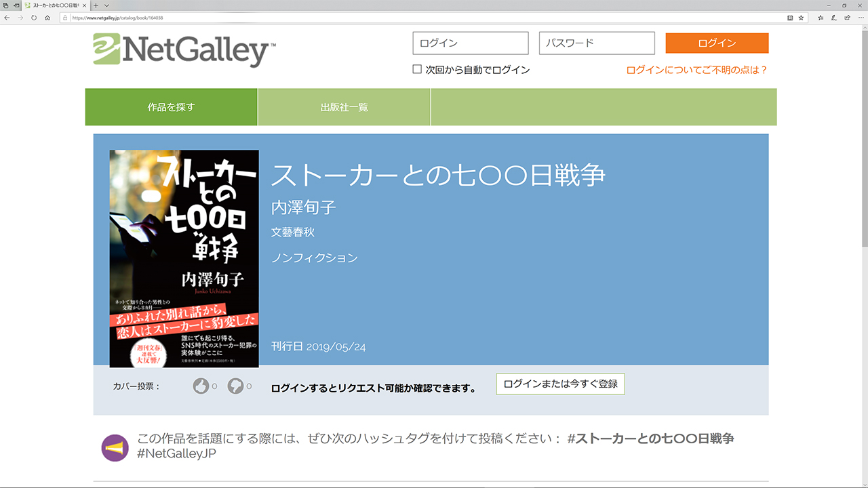Click 刊行日 2019/05/24 text

coord(318,346)
